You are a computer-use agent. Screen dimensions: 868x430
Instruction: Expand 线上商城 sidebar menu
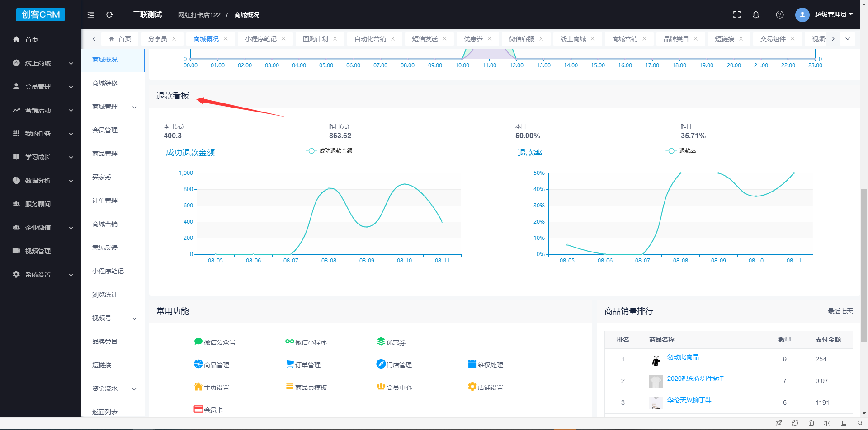pos(43,63)
